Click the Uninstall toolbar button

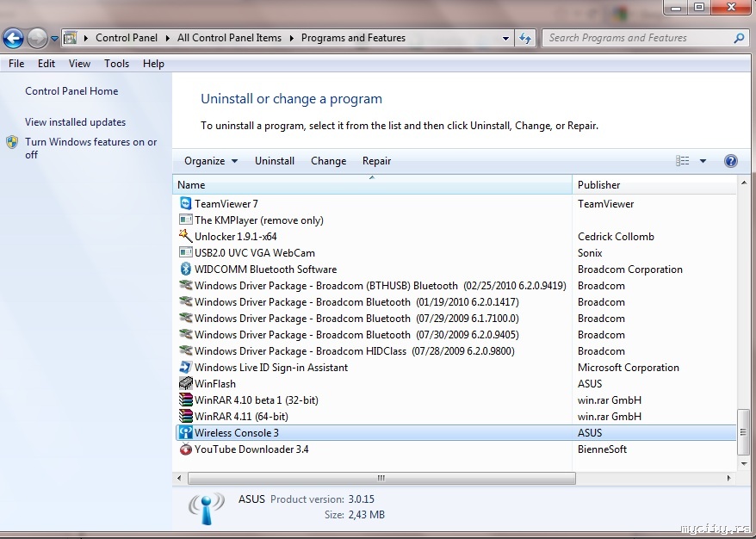[x=275, y=161]
